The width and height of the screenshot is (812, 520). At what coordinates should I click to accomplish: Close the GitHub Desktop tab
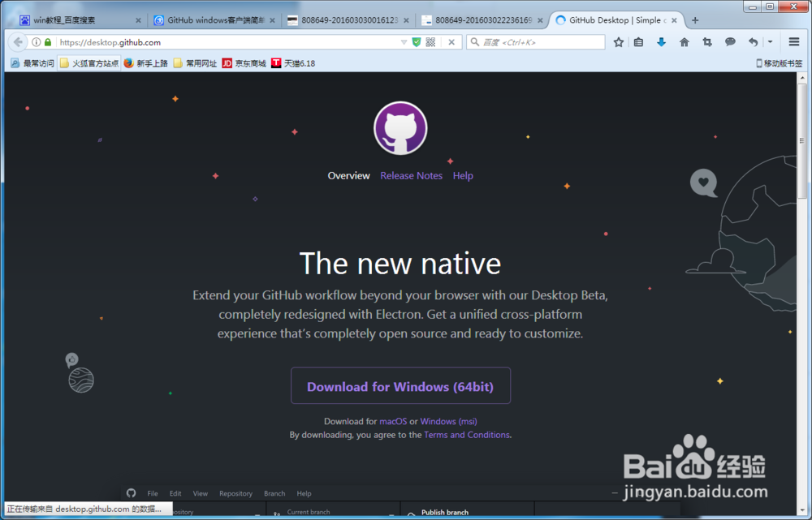click(674, 21)
